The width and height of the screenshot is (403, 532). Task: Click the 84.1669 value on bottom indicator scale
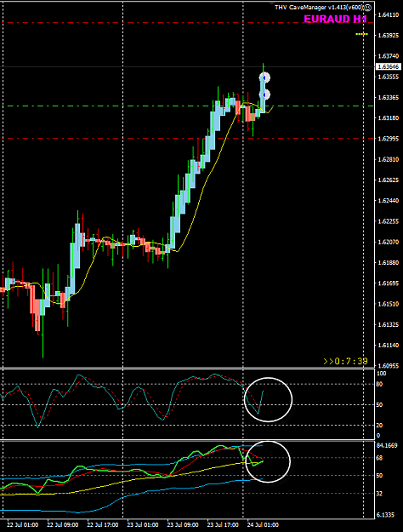tap(387, 445)
